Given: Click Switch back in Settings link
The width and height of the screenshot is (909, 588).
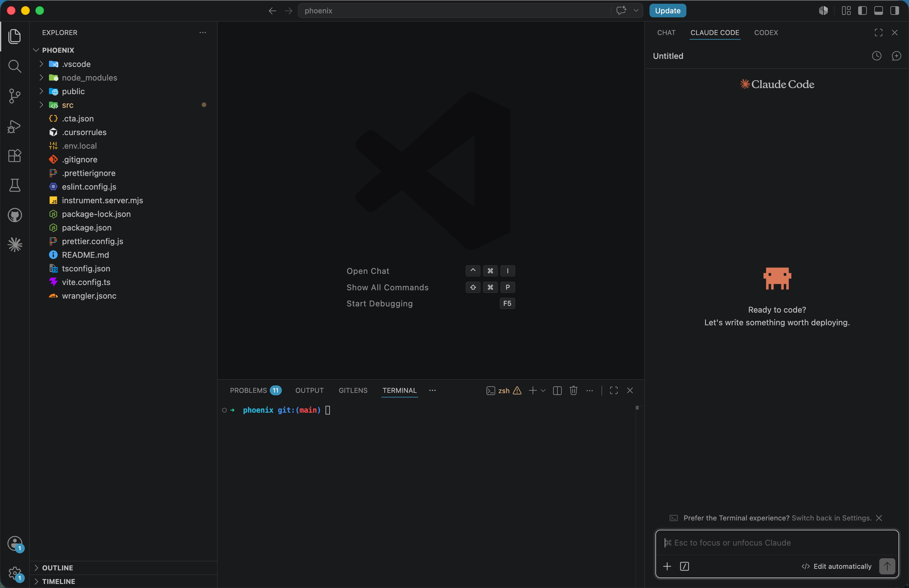Looking at the screenshot, I should click(831, 518).
